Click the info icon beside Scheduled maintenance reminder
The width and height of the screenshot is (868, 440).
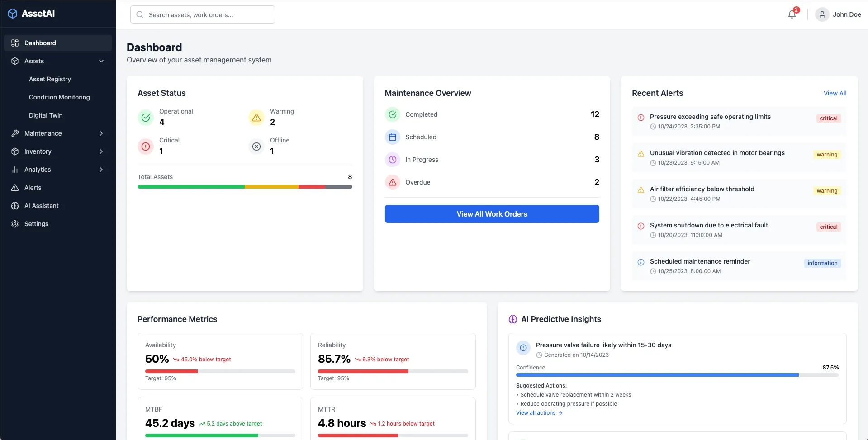coord(641,262)
